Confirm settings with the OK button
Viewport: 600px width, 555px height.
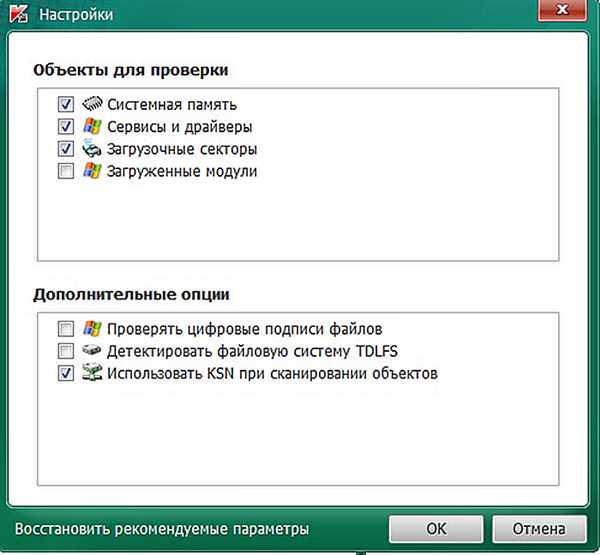pos(436,529)
